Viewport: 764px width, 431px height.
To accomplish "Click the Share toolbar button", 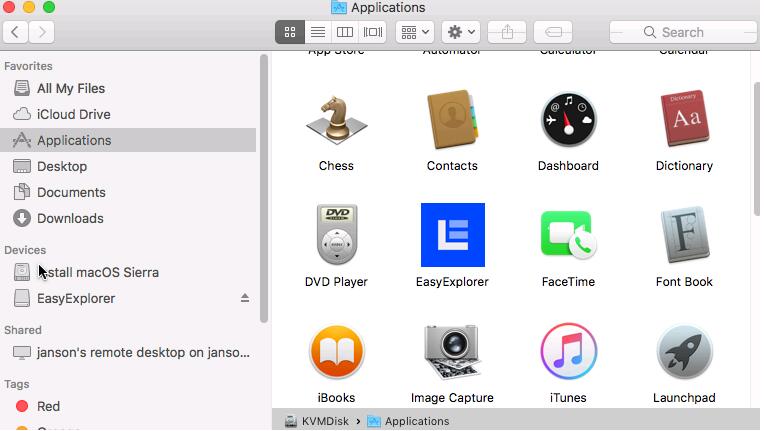I will pyautogui.click(x=507, y=32).
